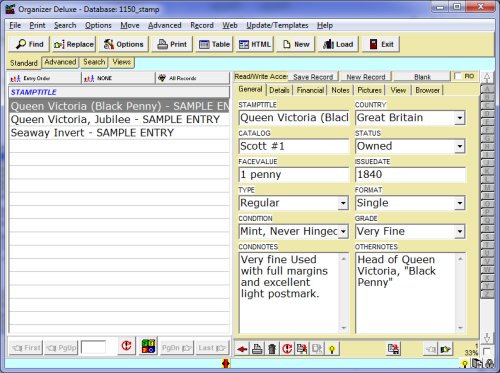Screen dimensions: 500x373
Task: Generate HTML report from toolbar
Action: [255, 44]
